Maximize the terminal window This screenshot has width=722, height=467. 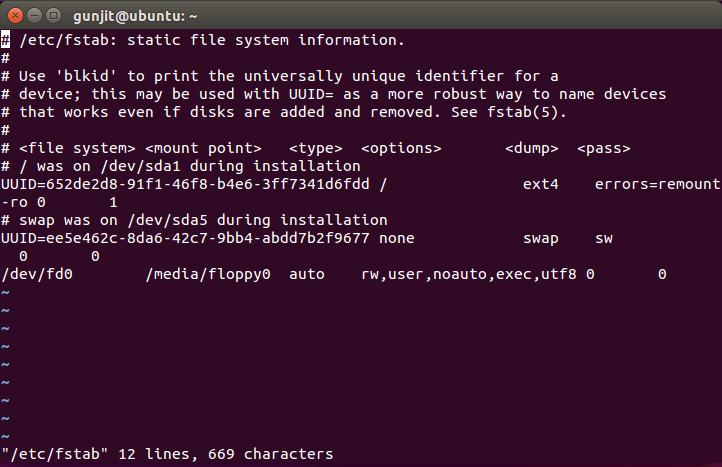pyautogui.click(x=51, y=14)
